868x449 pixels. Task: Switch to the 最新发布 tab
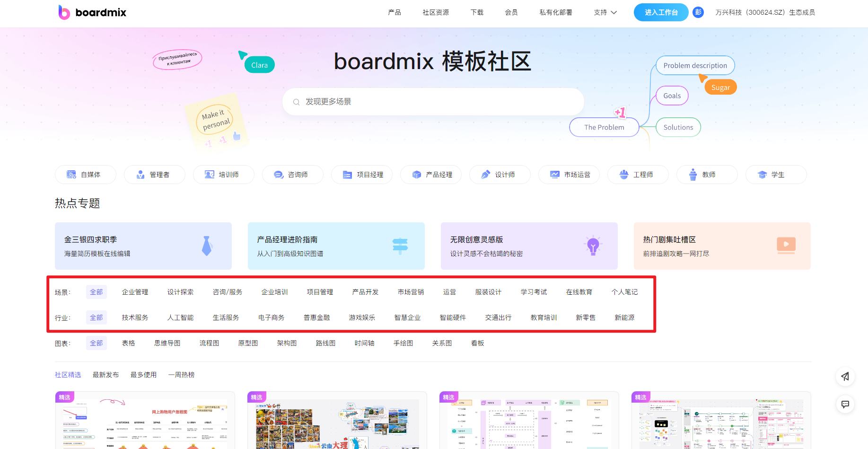tap(105, 374)
